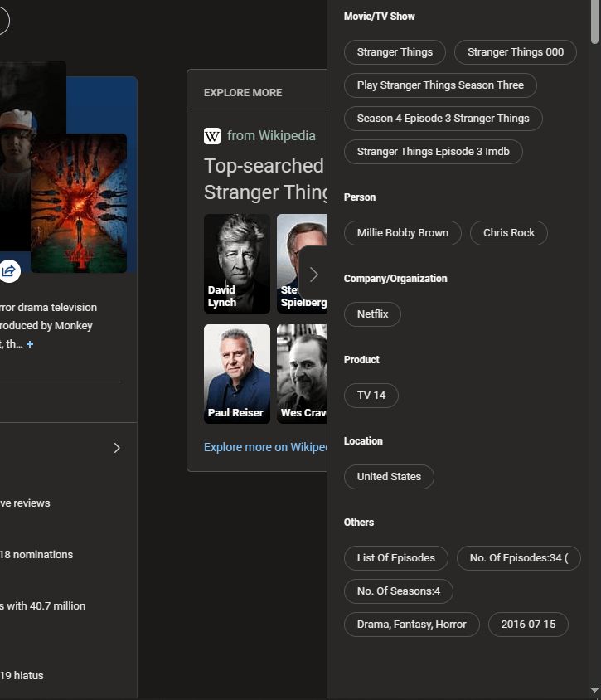Click the TV-14 product chip

pyautogui.click(x=371, y=396)
